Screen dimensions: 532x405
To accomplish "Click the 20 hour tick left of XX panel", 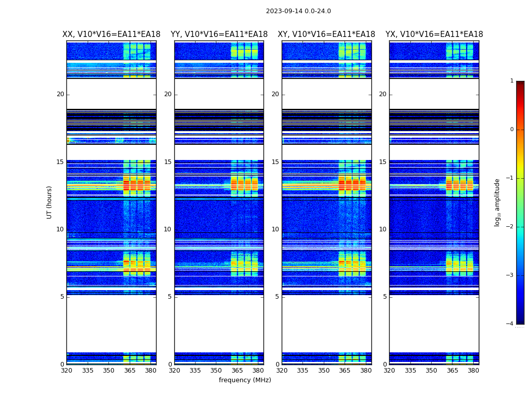I will click(x=60, y=94).
